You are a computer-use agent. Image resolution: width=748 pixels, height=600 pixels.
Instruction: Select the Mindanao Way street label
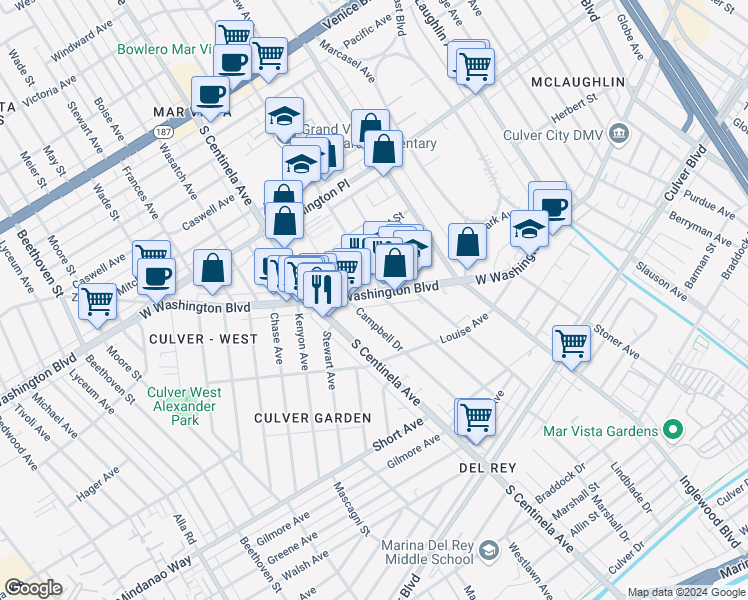click(154, 579)
